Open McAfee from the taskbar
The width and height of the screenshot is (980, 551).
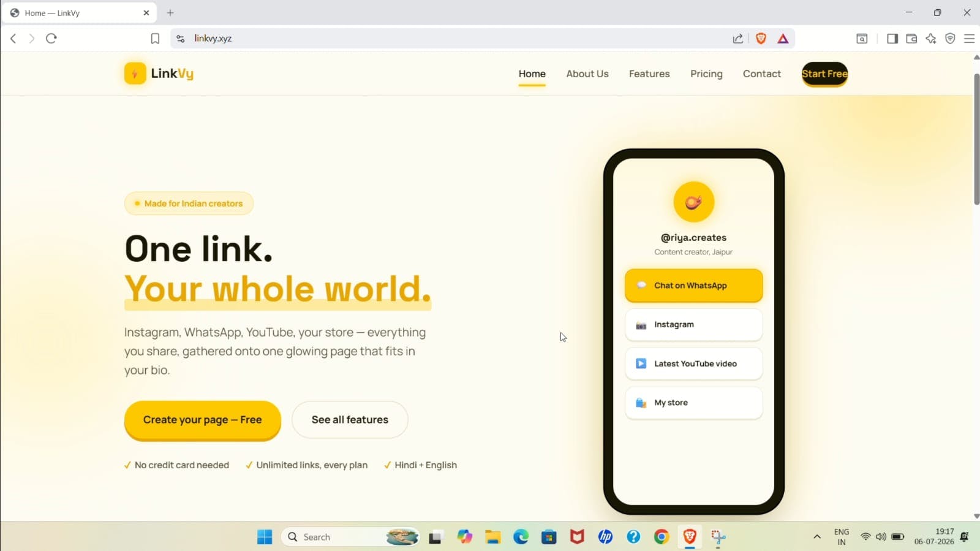tap(577, 537)
